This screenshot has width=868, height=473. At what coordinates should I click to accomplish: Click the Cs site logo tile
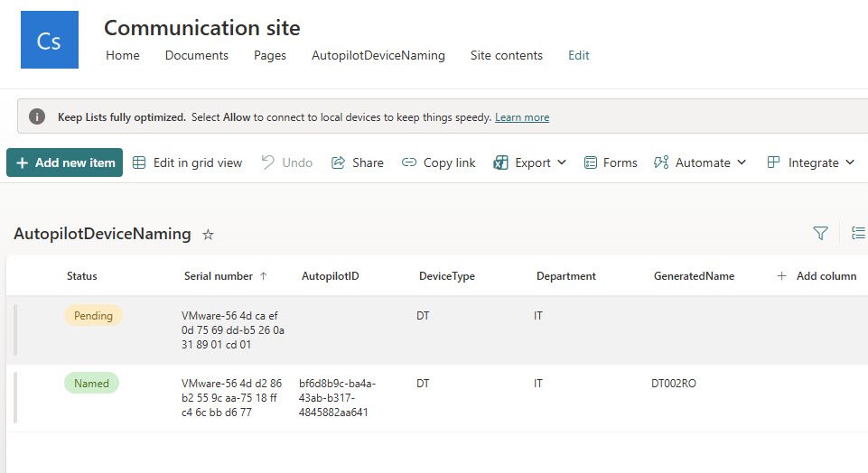(49, 40)
